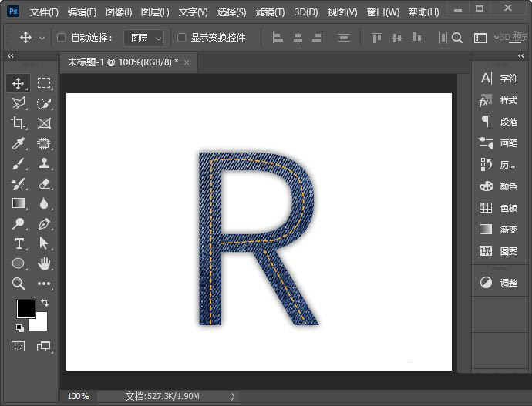Viewport: 532px width, 406px height.
Task: Select the Rectangular Marquee tool
Action: pos(44,83)
